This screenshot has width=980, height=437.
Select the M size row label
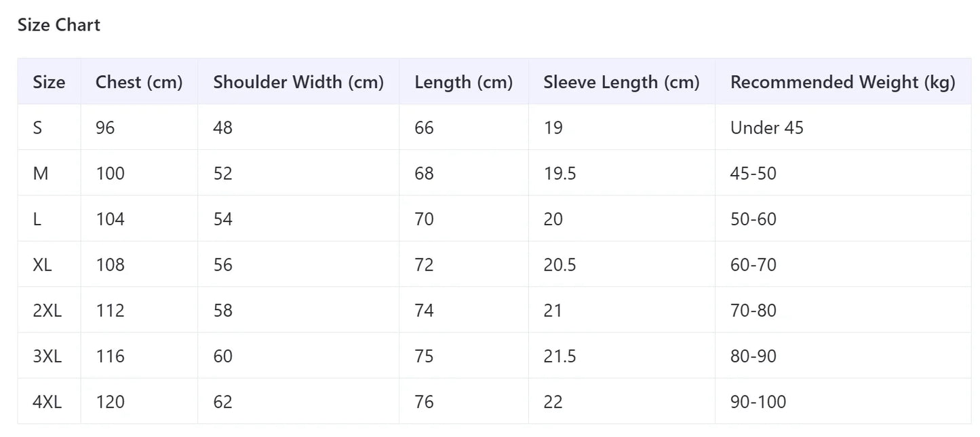[41, 173]
